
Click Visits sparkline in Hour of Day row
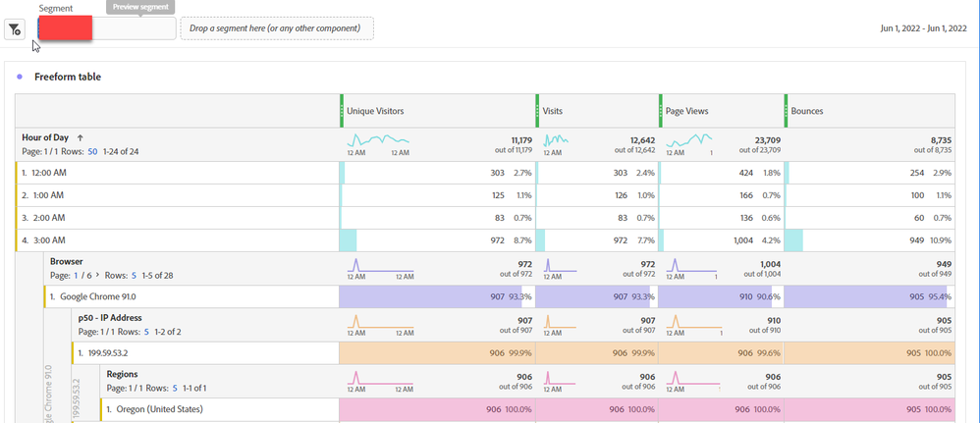pyautogui.click(x=556, y=140)
